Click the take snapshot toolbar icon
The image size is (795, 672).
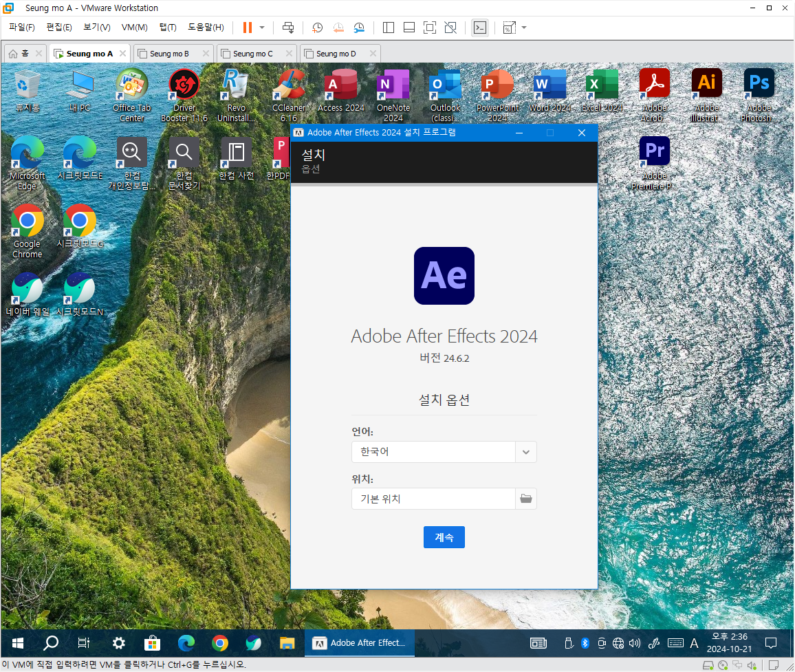click(x=318, y=28)
